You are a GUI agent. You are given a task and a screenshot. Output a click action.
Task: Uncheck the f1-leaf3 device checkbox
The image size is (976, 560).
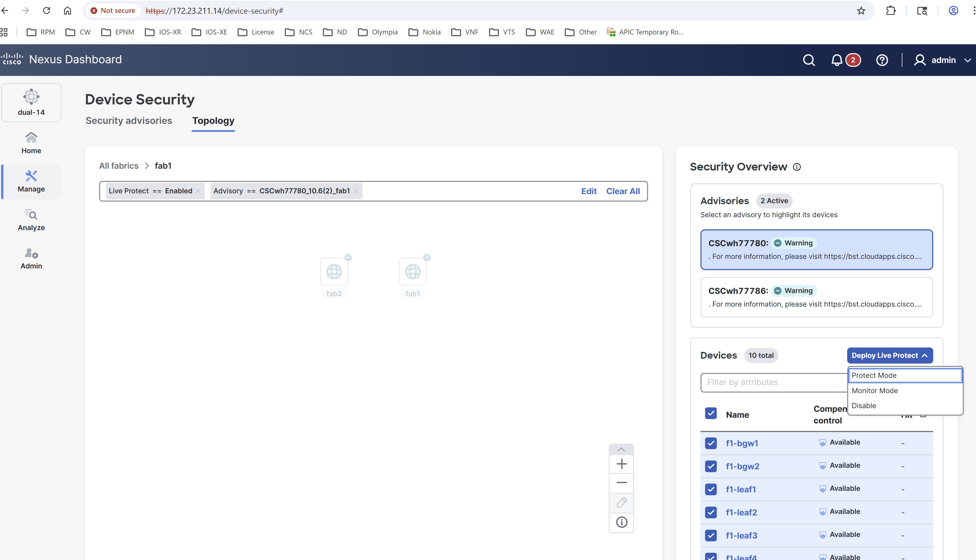[710, 535]
